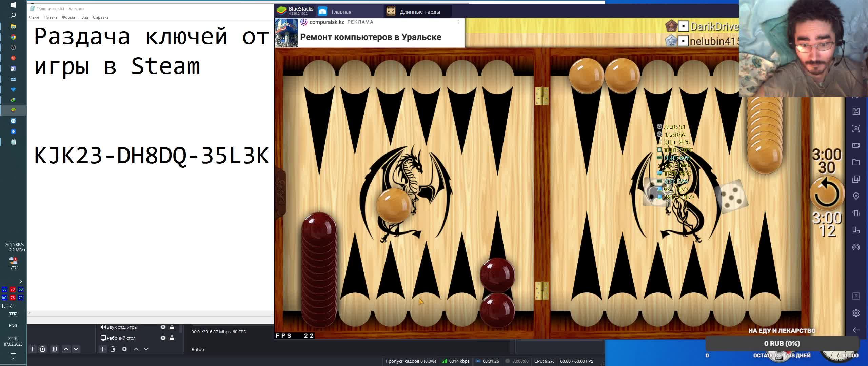The height and width of the screenshot is (366, 868).
Task: Open BlueStacks settings gear
Action: (856, 313)
